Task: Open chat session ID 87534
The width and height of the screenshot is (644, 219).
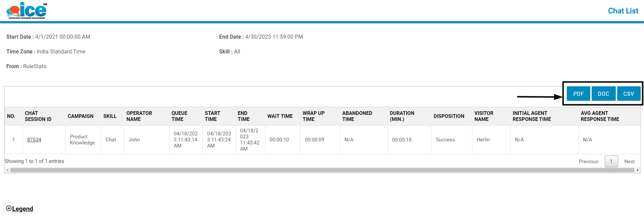Action: pos(34,140)
